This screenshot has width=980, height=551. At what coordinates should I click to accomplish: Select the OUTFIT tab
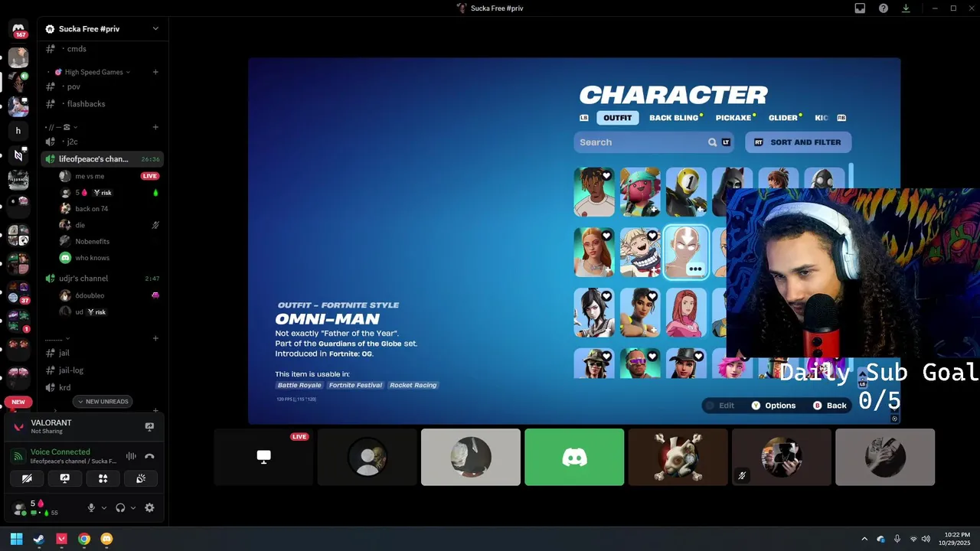[617, 118]
